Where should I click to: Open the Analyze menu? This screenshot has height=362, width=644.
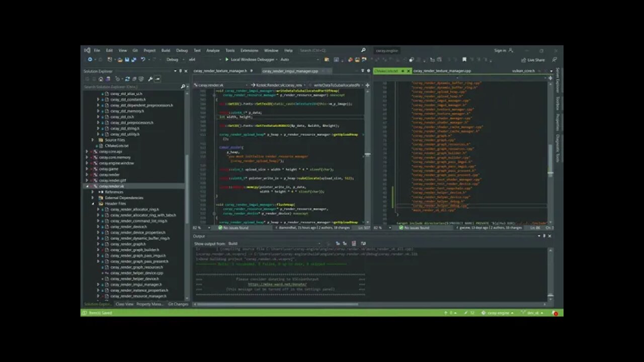point(213,50)
